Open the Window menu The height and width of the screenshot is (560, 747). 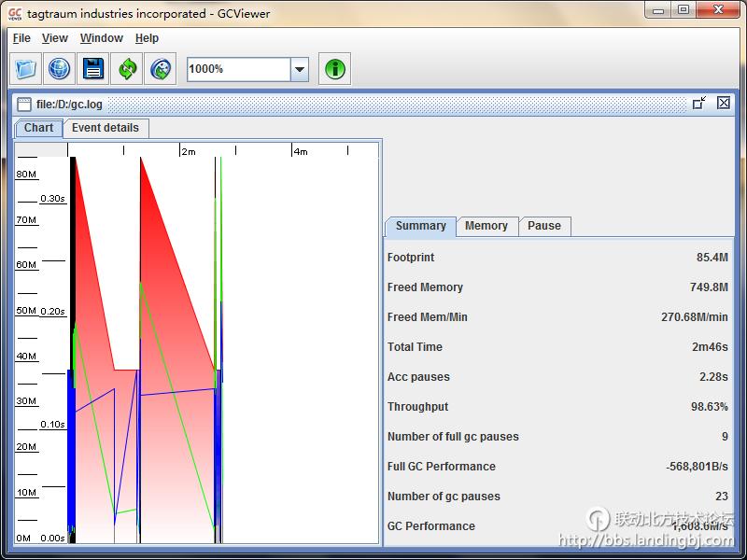coord(101,38)
